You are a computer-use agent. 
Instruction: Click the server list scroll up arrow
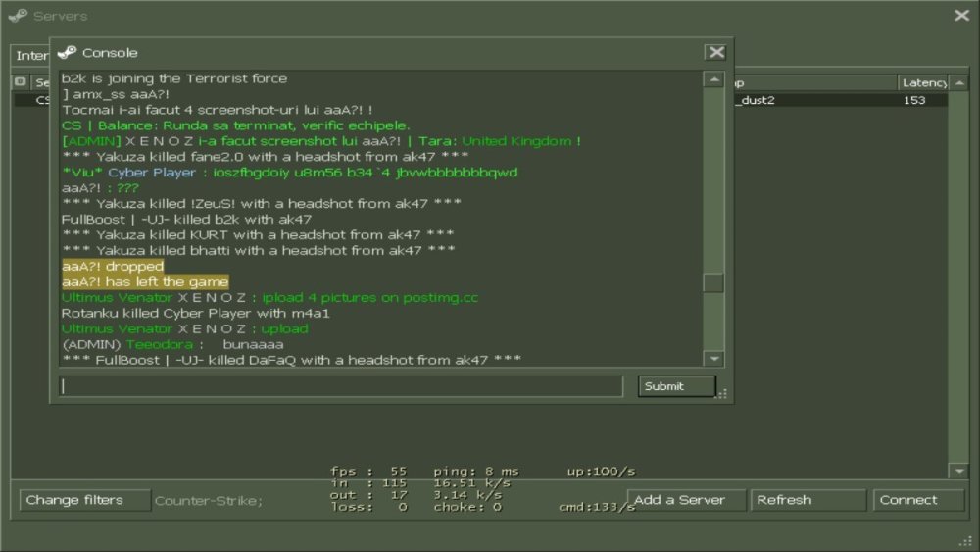click(959, 82)
